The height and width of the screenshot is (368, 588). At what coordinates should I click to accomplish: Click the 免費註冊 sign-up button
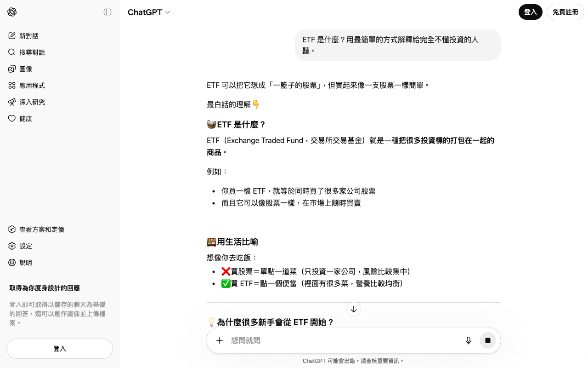pyautogui.click(x=565, y=12)
